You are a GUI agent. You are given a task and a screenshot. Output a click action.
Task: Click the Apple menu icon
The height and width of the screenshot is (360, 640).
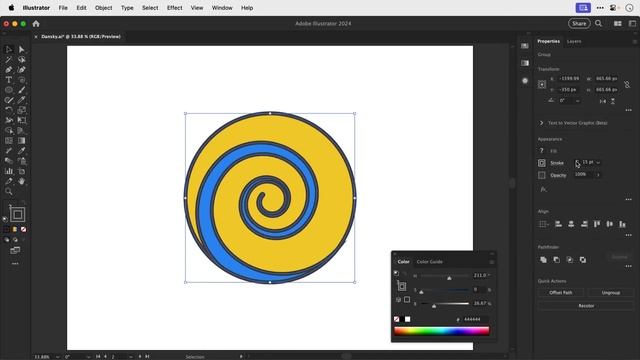(x=11, y=8)
